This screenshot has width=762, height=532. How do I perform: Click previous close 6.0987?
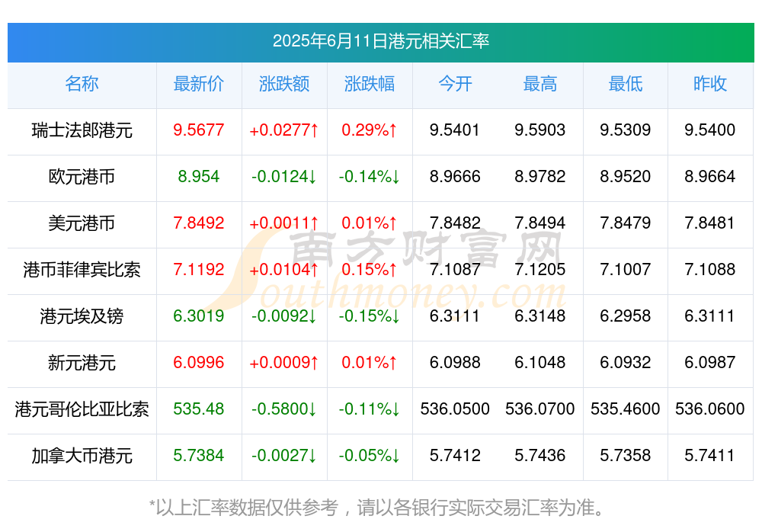(710, 362)
